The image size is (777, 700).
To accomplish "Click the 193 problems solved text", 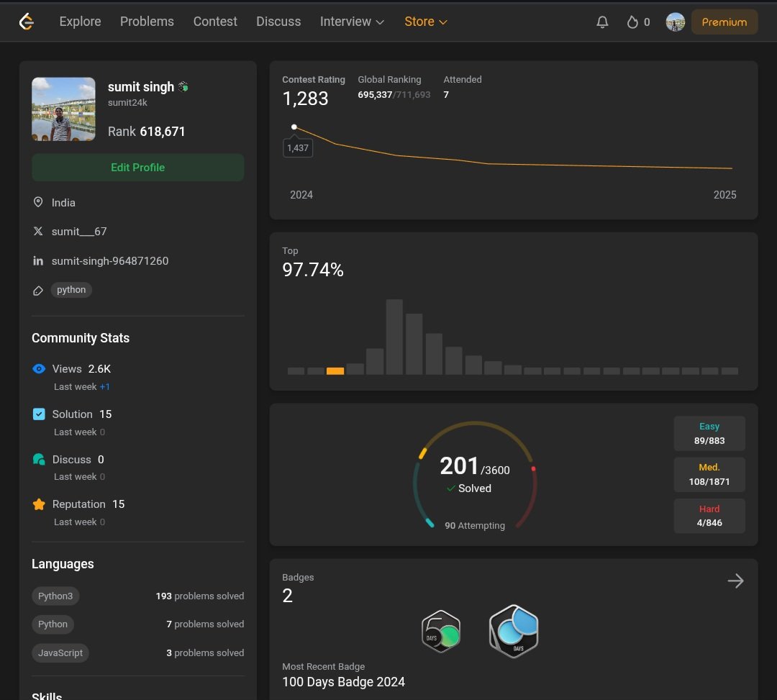I will click(x=200, y=596).
